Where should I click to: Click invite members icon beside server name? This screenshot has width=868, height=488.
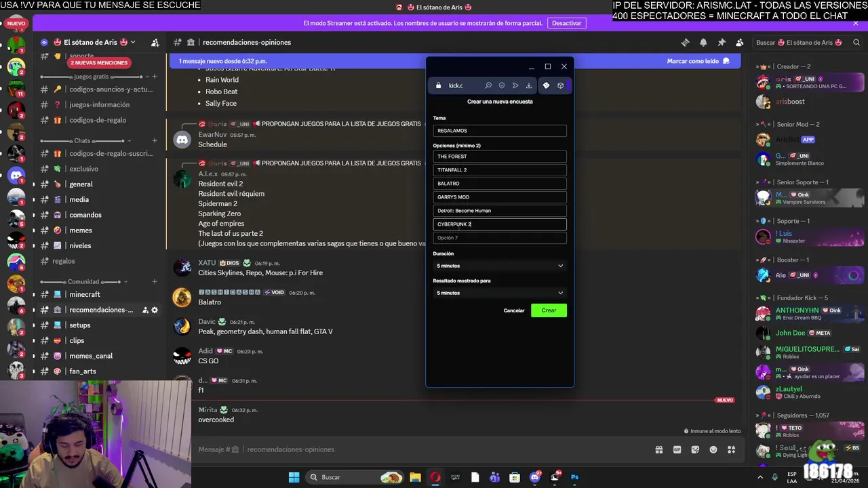click(x=155, y=42)
